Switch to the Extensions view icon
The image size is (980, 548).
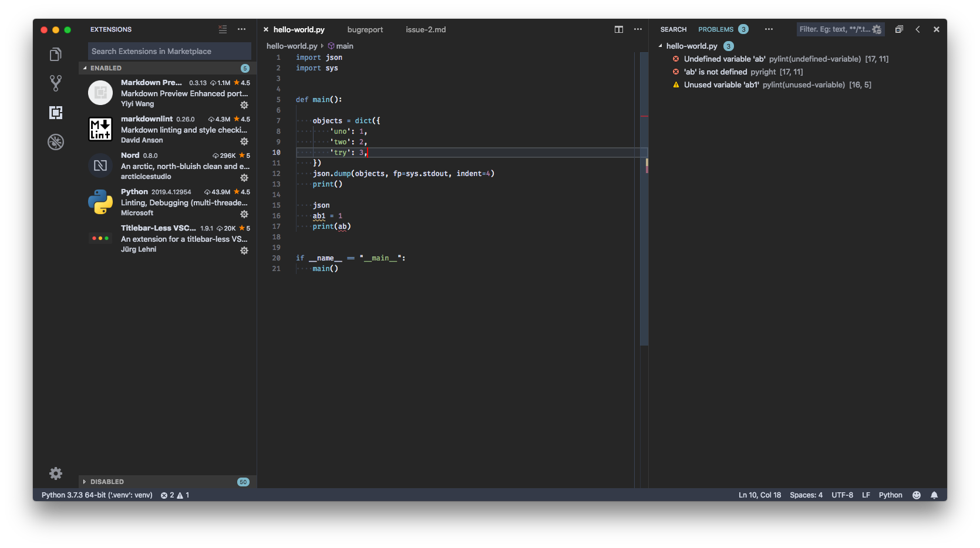coord(55,113)
